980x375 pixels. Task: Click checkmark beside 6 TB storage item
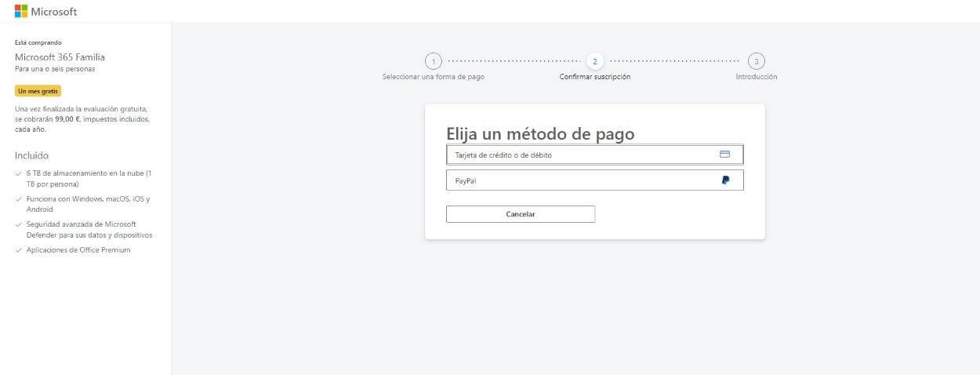click(19, 173)
